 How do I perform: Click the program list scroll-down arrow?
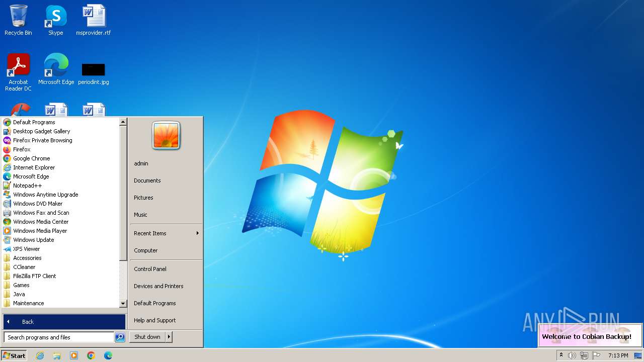point(123,304)
